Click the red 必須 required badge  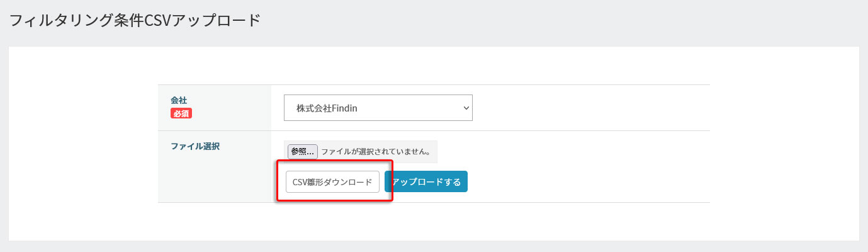coord(181,113)
